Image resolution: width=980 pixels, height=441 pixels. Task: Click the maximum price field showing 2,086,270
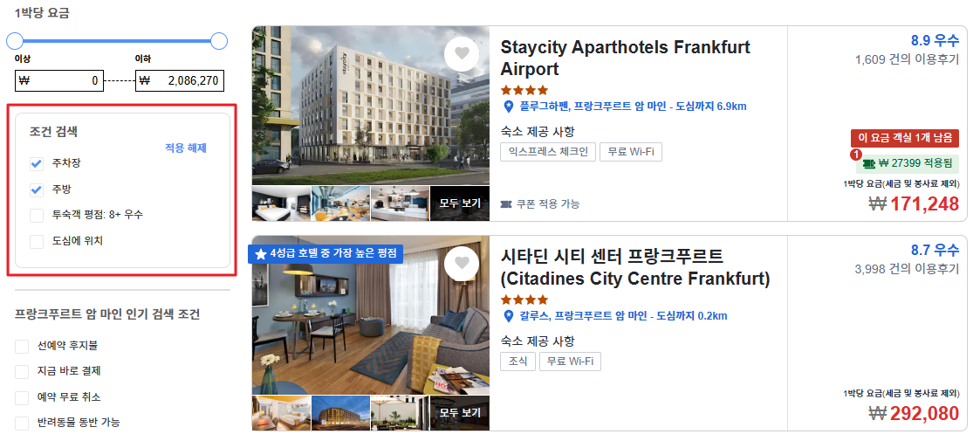[180, 80]
